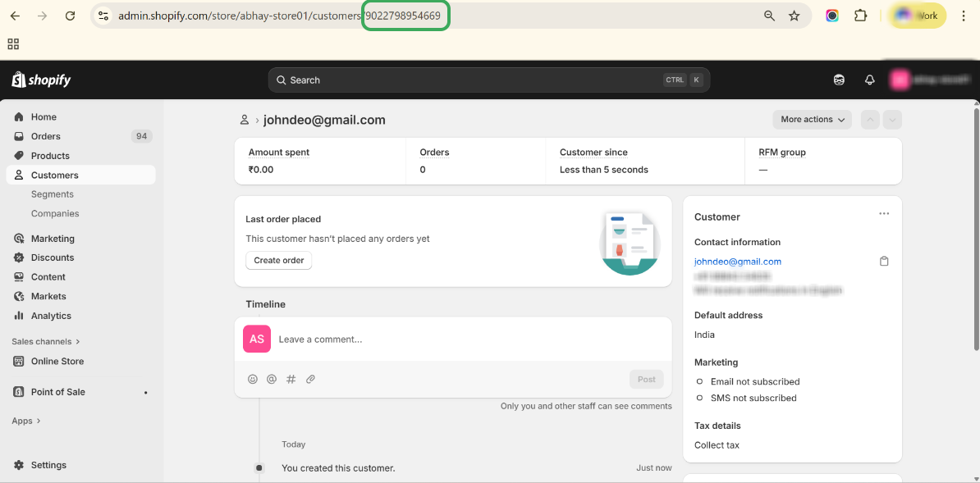Expand the Sales channels section
The height and width of the screenshot is (483, 980).
point(46,341)
